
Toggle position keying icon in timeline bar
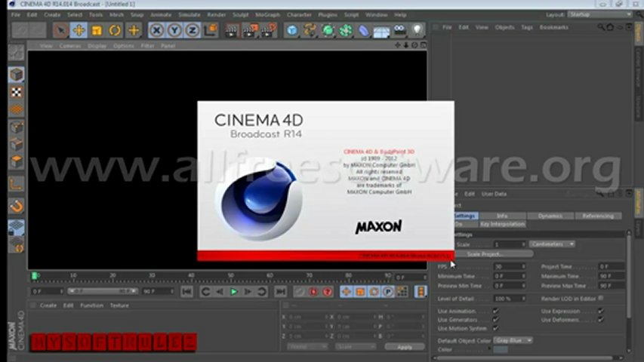click(x=347, y=291)
